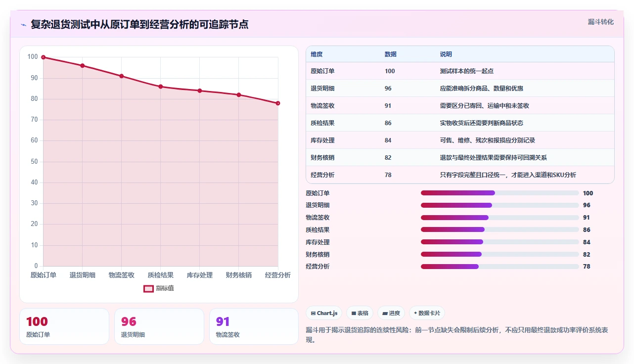The height and width of the screenshot is (364, 634).
Task: Click the 漏斗转化 label in header
Action: 601,22
